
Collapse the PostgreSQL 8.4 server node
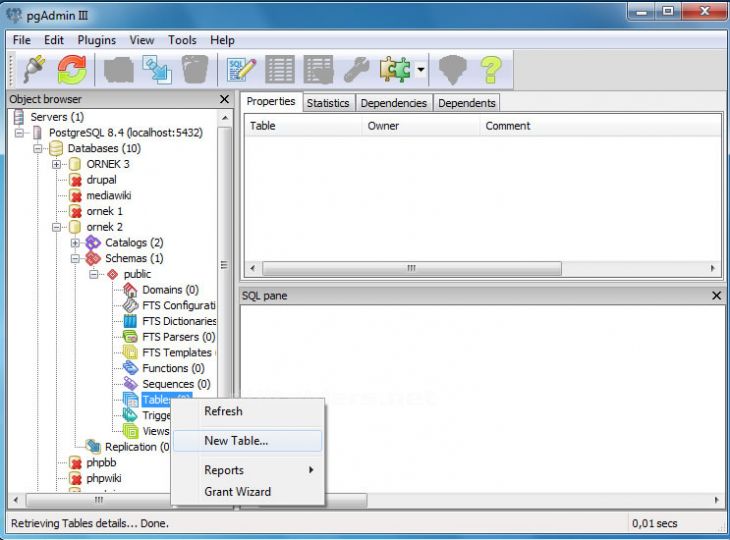point(19,133)
